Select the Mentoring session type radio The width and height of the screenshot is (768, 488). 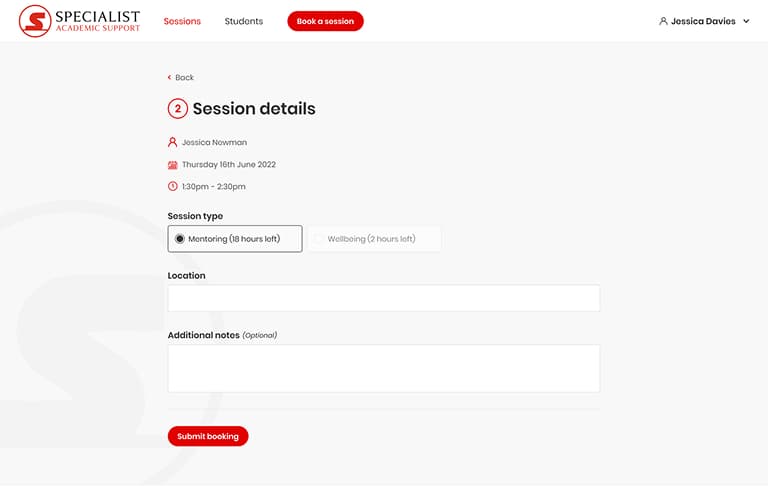click(180, 239)
